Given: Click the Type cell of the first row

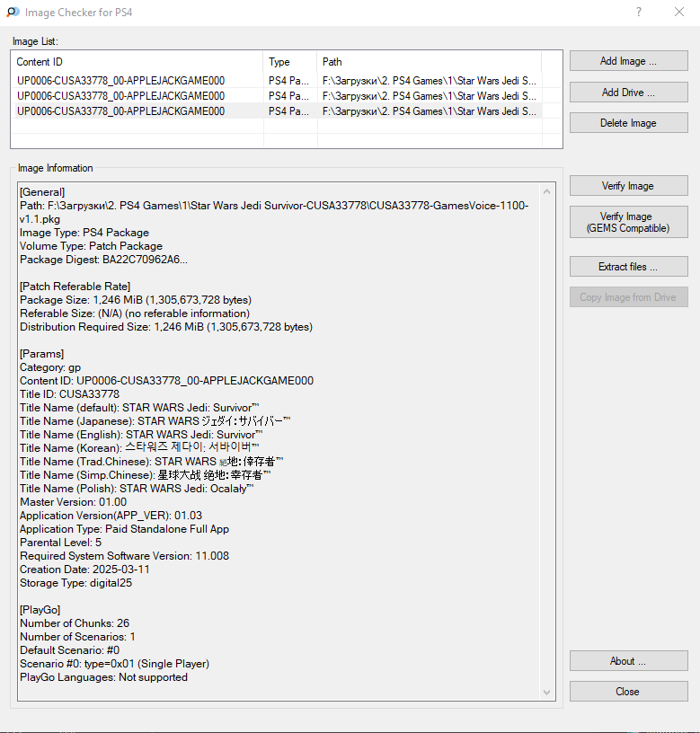Looking at the screenshot, I should tap(288, 81).
